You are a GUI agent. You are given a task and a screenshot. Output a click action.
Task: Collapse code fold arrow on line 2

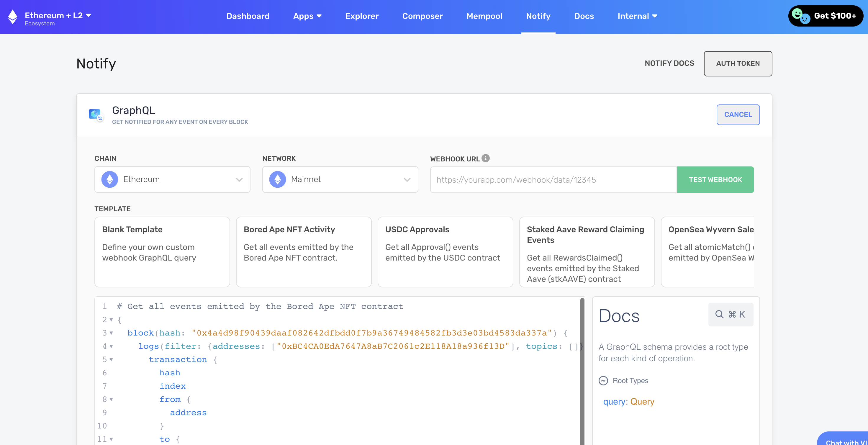[x=111, y=320]
